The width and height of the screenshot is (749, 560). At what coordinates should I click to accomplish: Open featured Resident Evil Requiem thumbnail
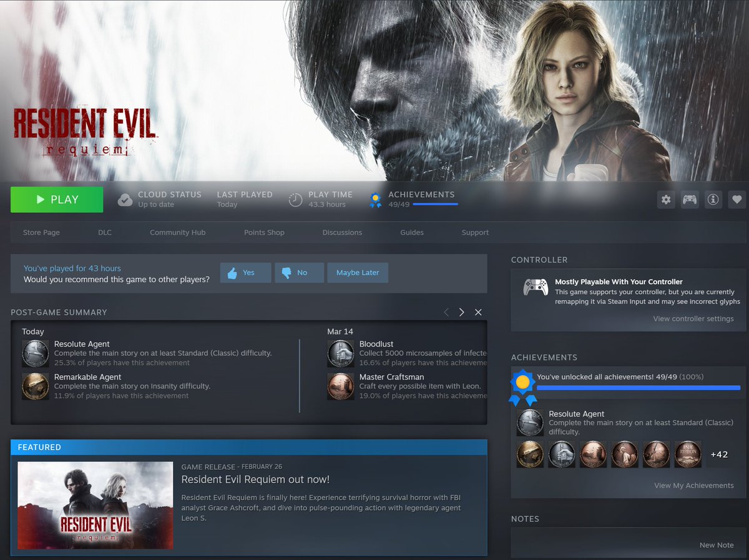[95, 506]
